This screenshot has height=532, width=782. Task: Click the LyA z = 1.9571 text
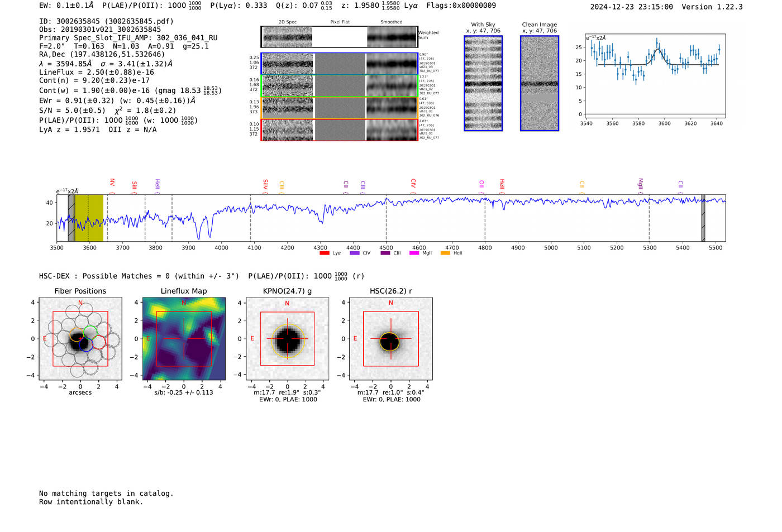pos(98,130)
